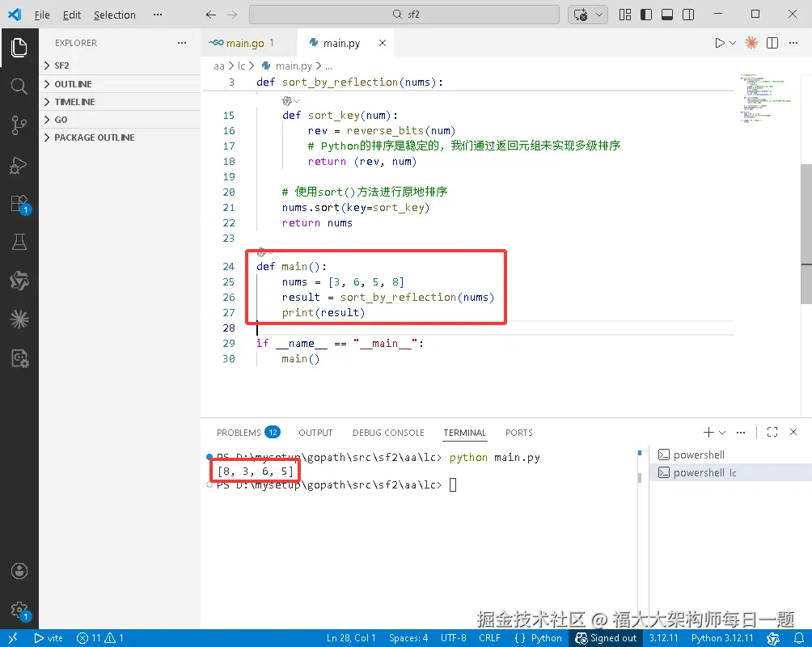Open the Testing flask view
This screenshot has width=812, height=647.
tap(19, 242)
